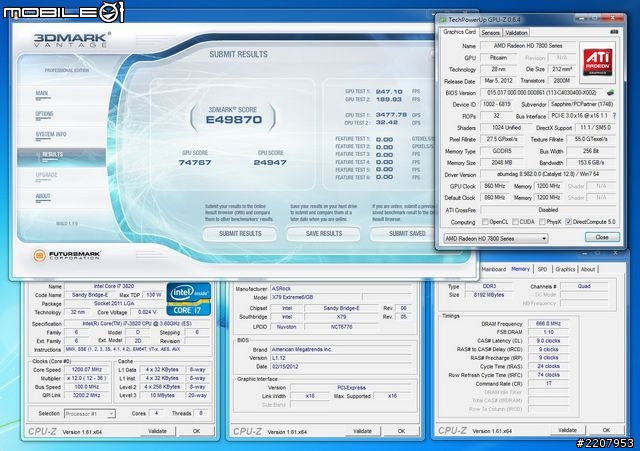Click the Intel Core i7 3820 name field
This screenshot has width=640, height=451.
[x=114, y=286]
